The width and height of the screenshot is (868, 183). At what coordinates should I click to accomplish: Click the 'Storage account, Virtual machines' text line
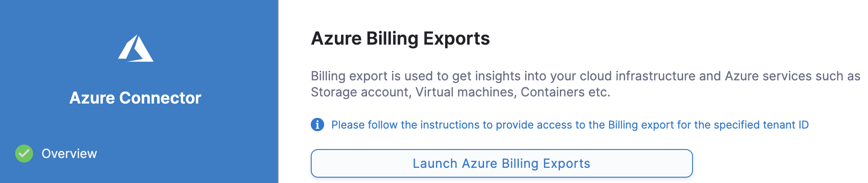[460, 92]
